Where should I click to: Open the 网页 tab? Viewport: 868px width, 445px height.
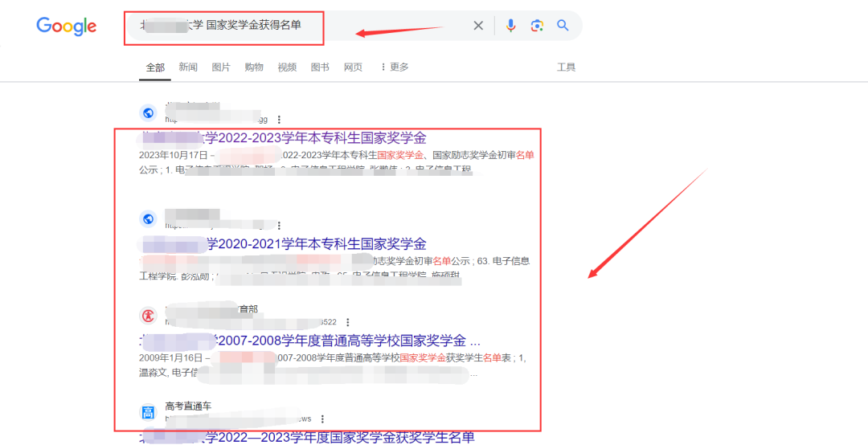353,67
